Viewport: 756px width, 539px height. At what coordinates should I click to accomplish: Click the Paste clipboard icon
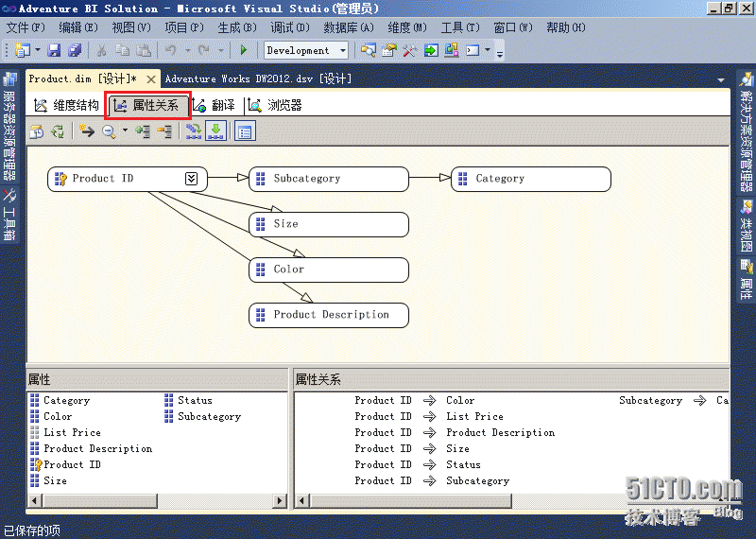click(144, 50)
